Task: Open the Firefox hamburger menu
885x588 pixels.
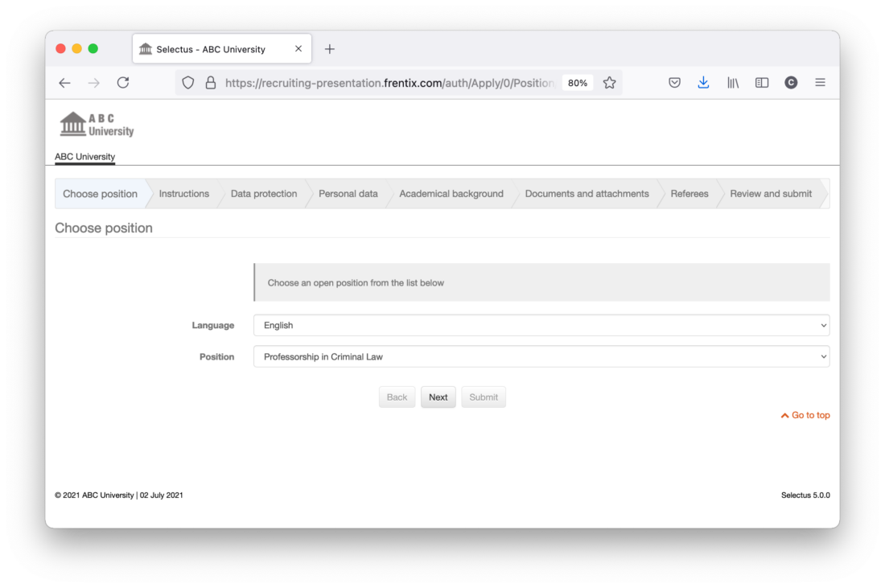Action: pyautogui.click(x=820, y=83)
